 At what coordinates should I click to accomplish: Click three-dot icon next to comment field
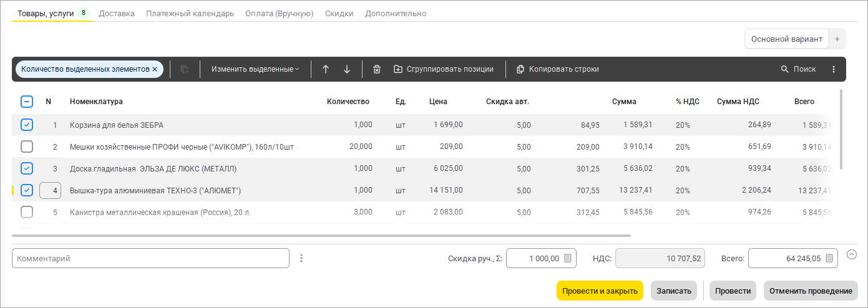[301, 258]
